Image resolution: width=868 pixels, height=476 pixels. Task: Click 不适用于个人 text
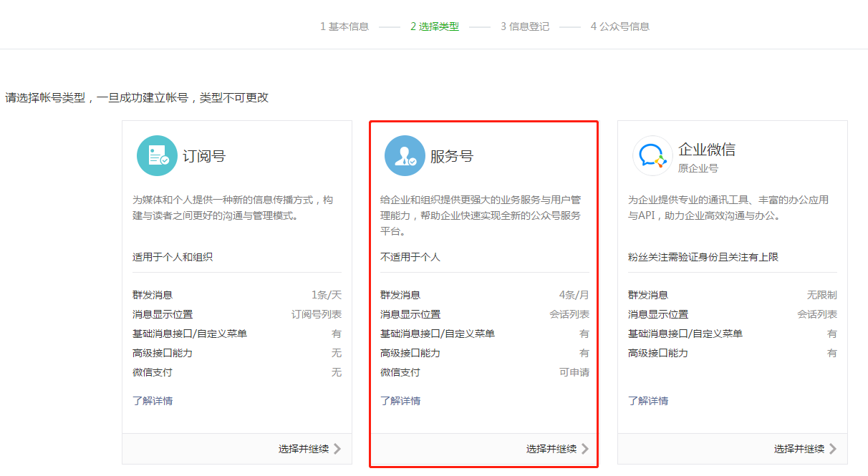pyautogui.click(x=410, y=257)
